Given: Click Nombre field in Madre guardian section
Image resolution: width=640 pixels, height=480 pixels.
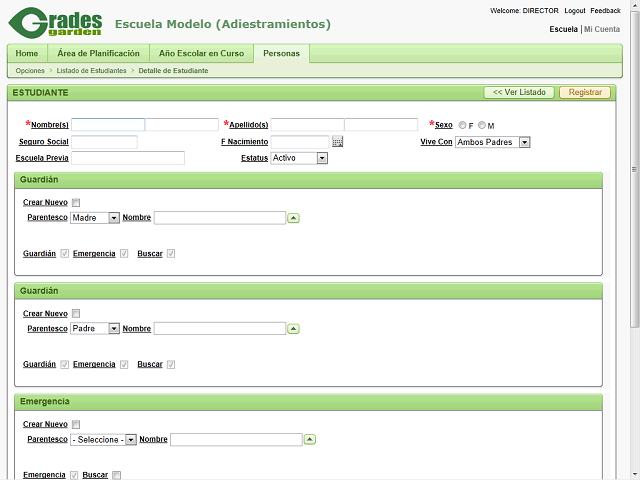Looking at the screenshot, I should pos(220,218).
